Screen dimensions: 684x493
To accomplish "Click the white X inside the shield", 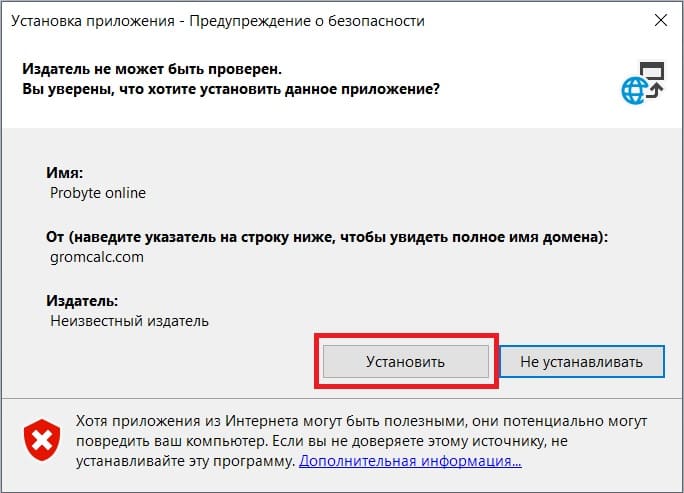I will tap(41, 439).
